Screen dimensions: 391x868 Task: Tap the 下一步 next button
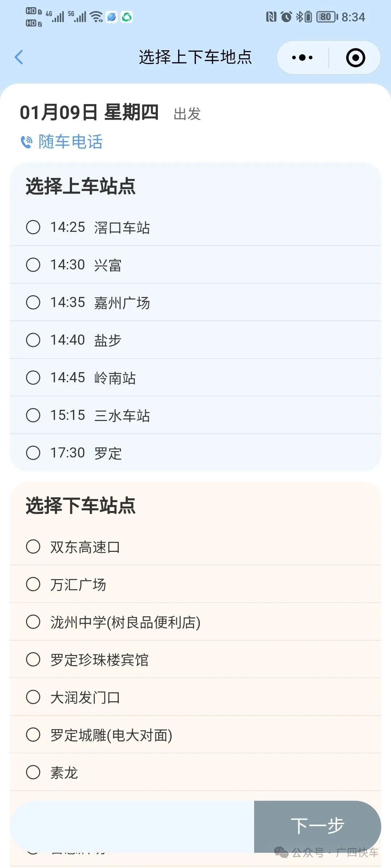click(x=318, y=827)
